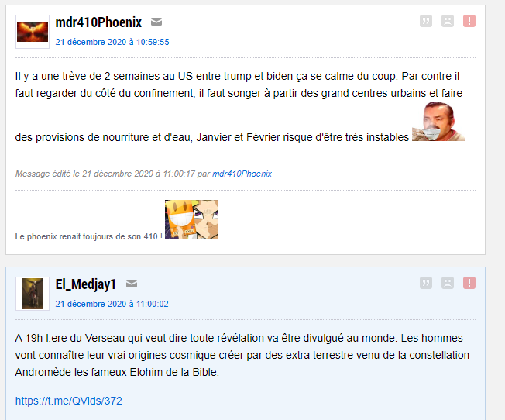This screenshot has width=505, height=420.
Task: Click mdr410Phoenix link in the edited message note
Action: (242, 174)
